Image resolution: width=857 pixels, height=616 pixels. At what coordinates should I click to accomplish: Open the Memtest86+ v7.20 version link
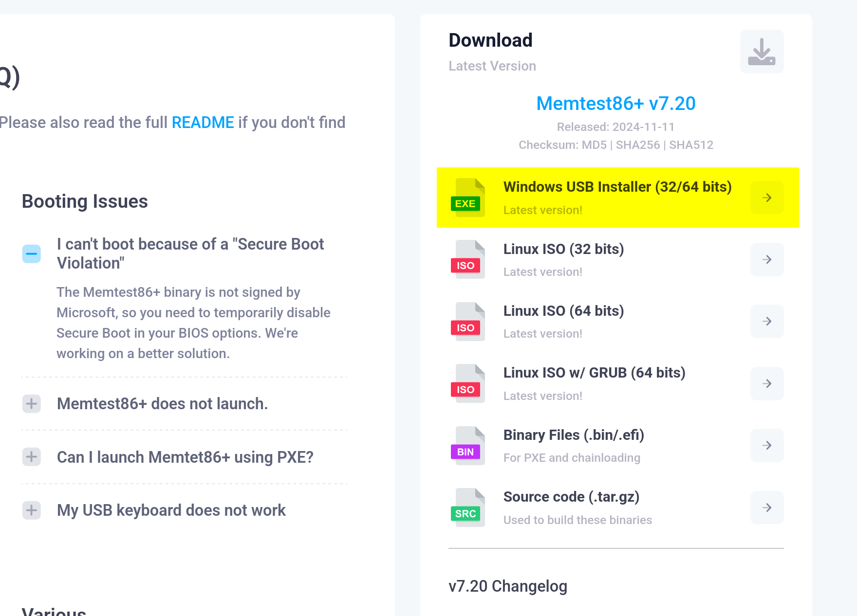[x=615, y=104]
